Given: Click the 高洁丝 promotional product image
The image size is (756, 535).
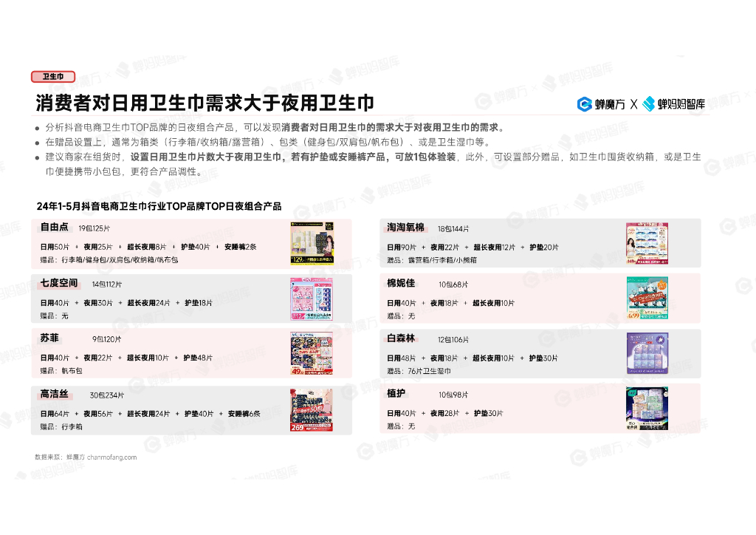Looking at the screenshot, I should click(x=312, y=410).
